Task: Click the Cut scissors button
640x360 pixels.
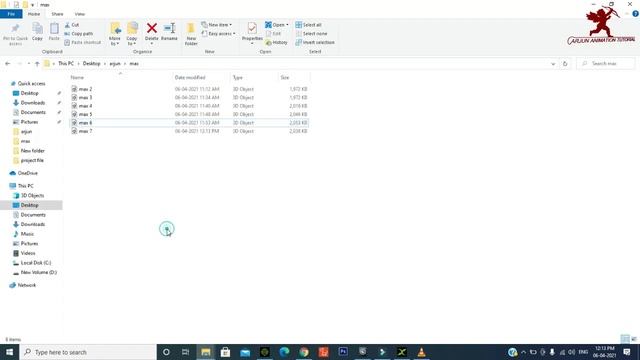Action: click(x=71, y=25)
